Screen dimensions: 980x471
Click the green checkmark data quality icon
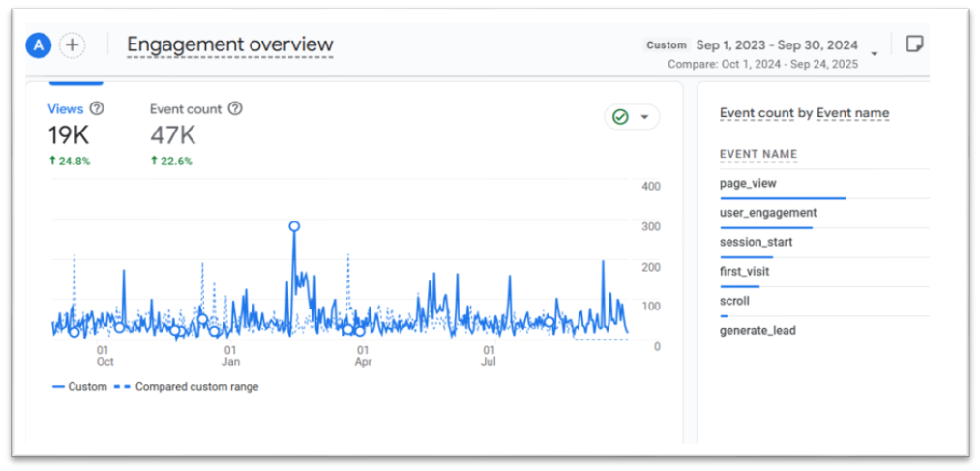point(620,117)
